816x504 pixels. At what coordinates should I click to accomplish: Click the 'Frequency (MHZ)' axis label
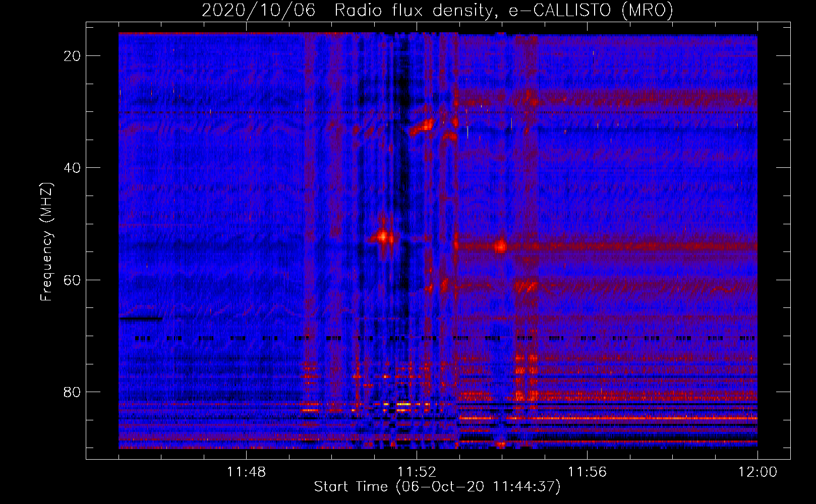point(46,241)
